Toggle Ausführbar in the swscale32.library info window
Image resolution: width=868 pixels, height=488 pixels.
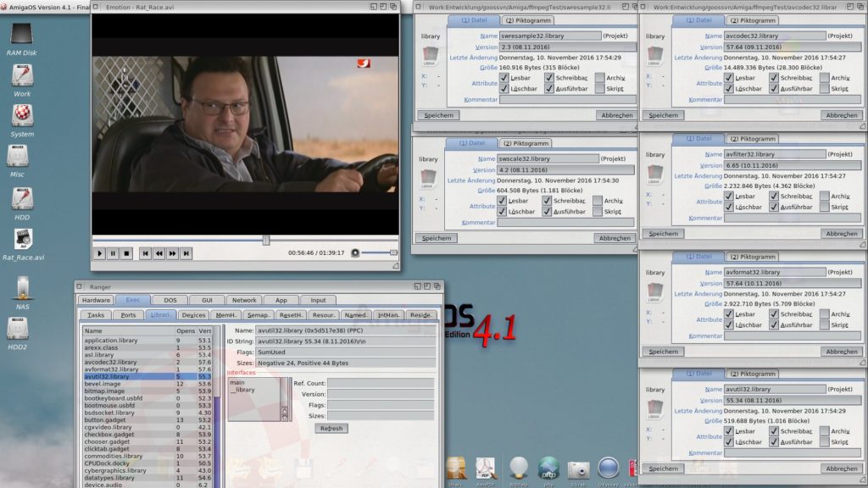547,211
